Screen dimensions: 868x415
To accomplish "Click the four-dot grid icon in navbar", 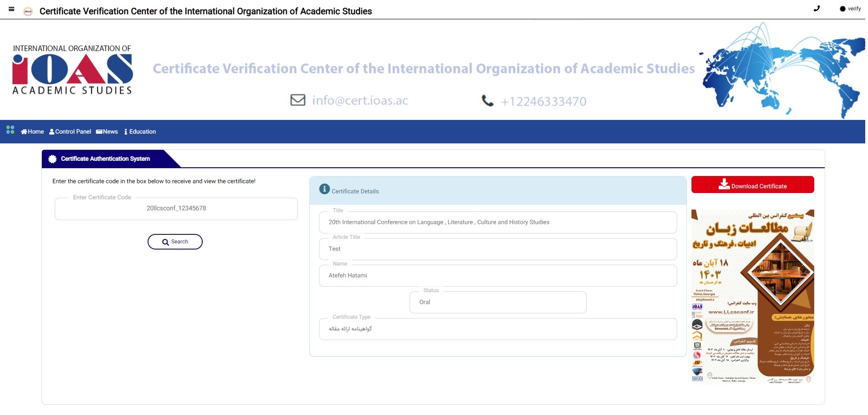I will coord(11,130).
